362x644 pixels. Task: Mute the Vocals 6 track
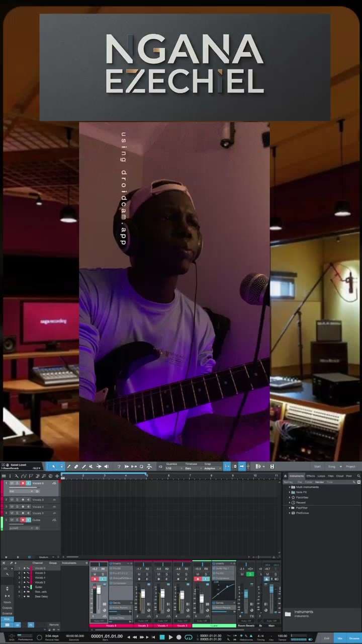point(12,483)
